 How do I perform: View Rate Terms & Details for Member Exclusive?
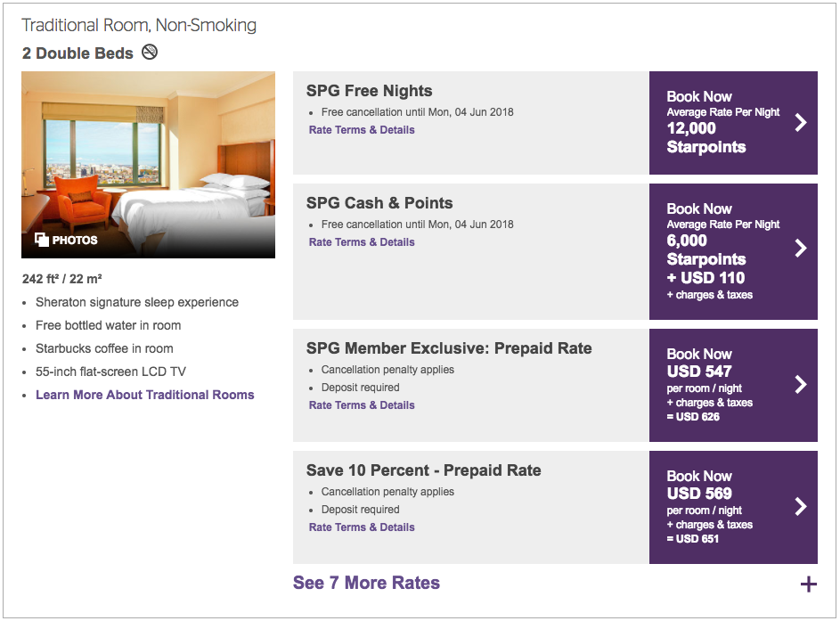(362, 405)
